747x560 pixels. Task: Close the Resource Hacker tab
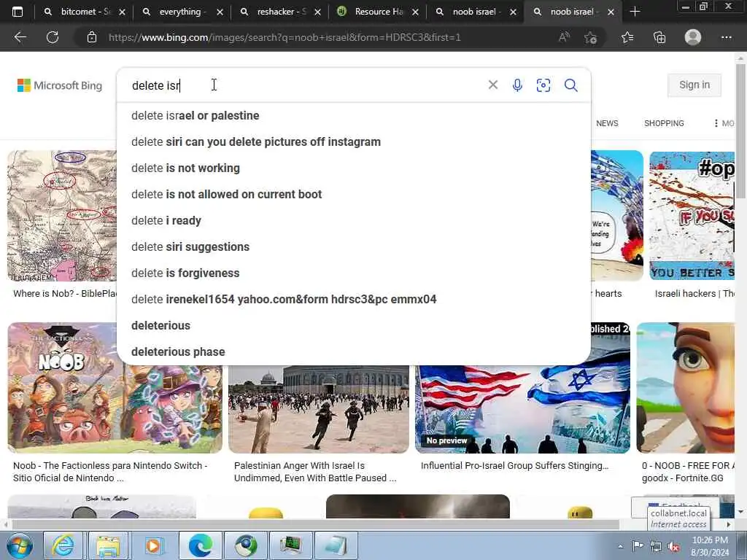(x=415, y=12)
